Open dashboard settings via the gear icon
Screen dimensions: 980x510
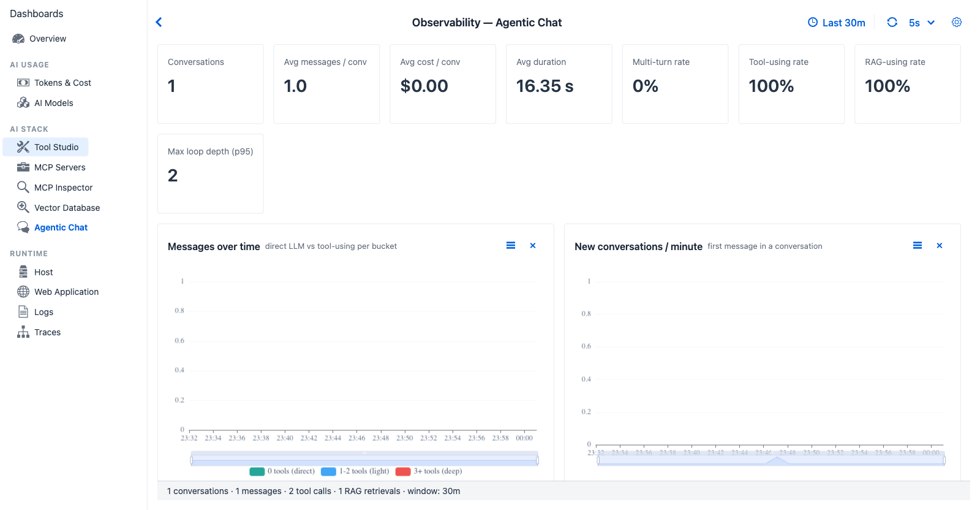(x=957, y=22)
